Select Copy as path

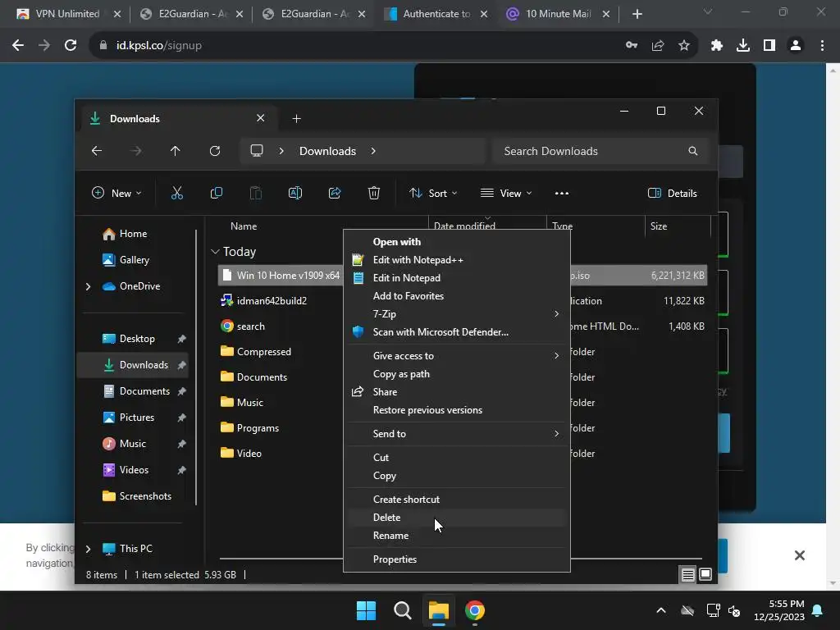(456, 374)
